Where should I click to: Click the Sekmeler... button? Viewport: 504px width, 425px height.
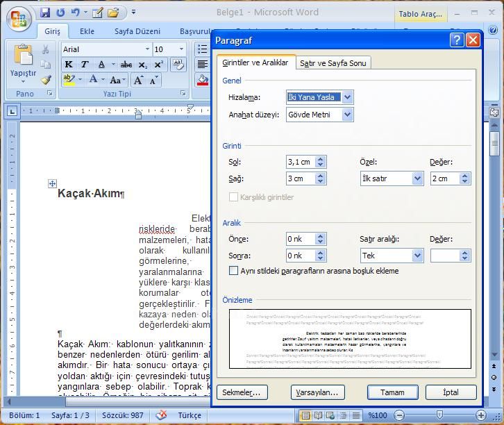(x=242, y=392)
